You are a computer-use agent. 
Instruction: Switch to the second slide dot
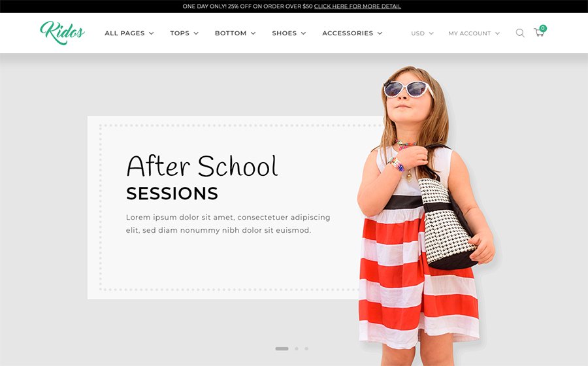296,349
